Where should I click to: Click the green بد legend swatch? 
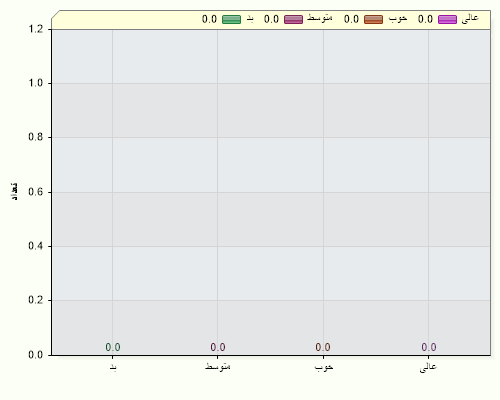click(231, 19)
